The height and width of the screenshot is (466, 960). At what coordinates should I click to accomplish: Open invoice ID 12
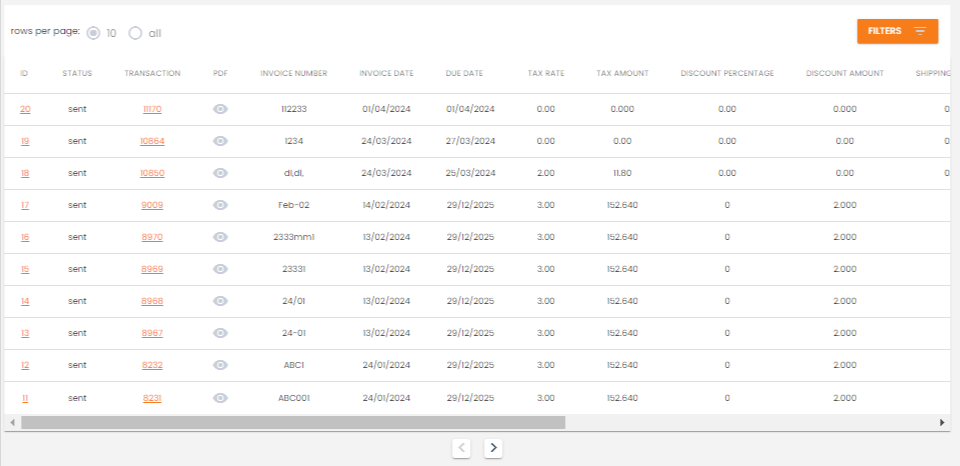point(25,365)
